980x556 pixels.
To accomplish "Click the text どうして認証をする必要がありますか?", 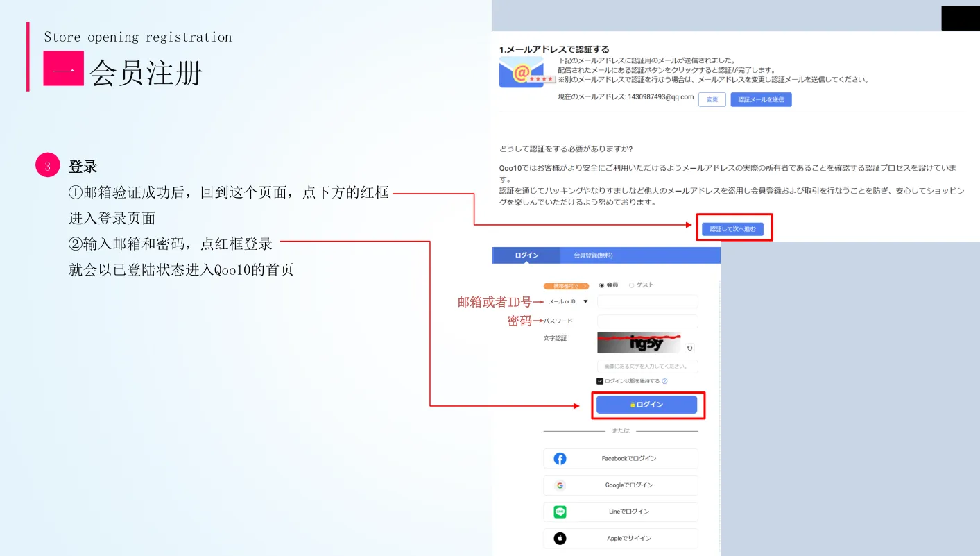I will [565, 149].
